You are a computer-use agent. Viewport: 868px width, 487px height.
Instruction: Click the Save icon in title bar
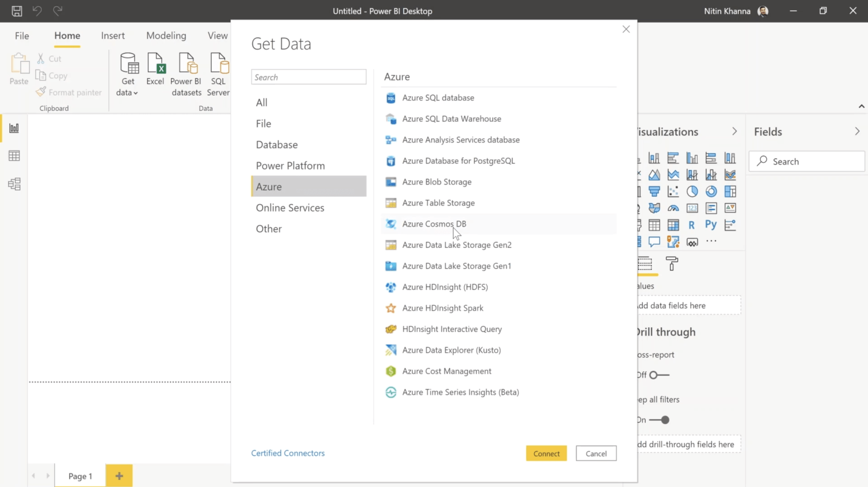tap(17, 11)
